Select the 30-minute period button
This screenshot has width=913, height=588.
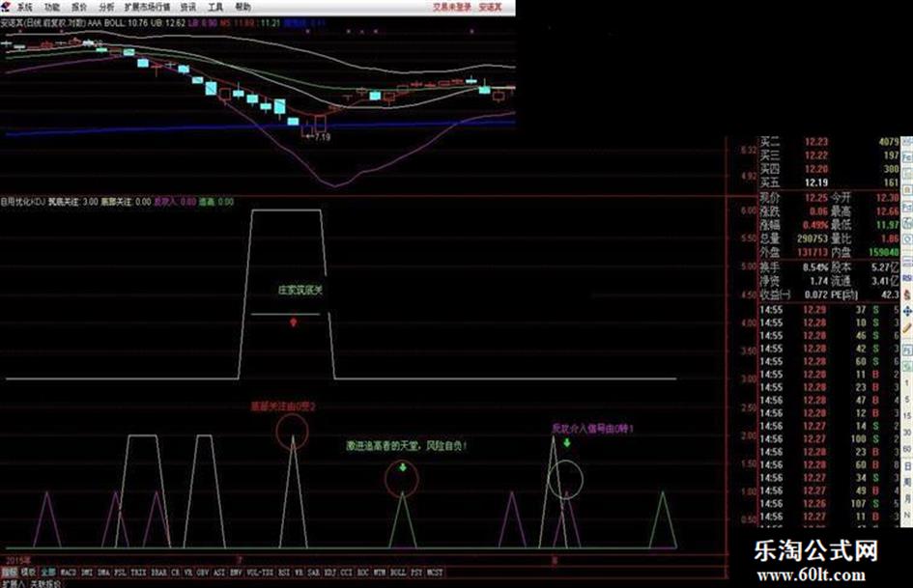pos(907,432)
